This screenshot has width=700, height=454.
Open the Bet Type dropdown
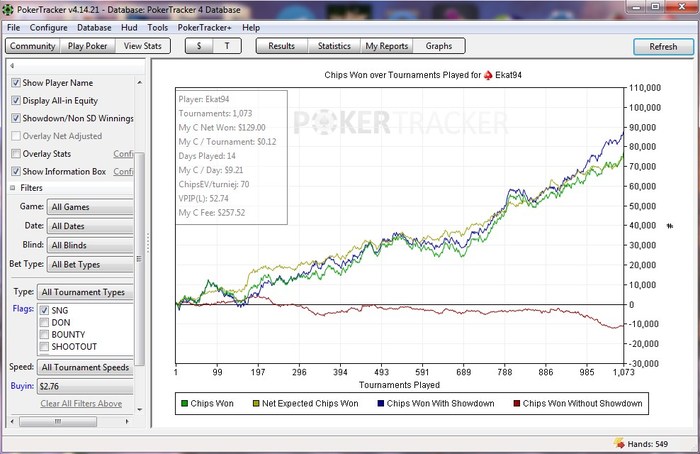(90, 265)
